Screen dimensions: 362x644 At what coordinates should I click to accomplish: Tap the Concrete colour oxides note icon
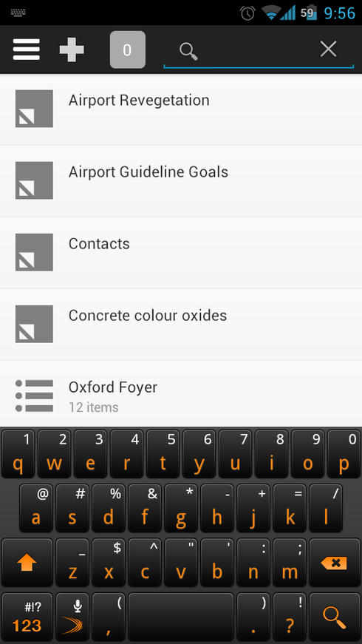(34, 324)
